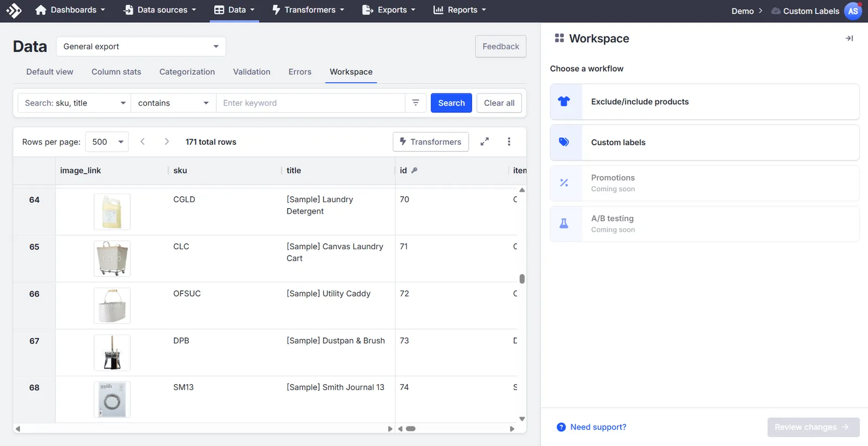This screenshot has height=446, width=868.
Task: Switch to the Default view tab
Action: tap(50, 72)
